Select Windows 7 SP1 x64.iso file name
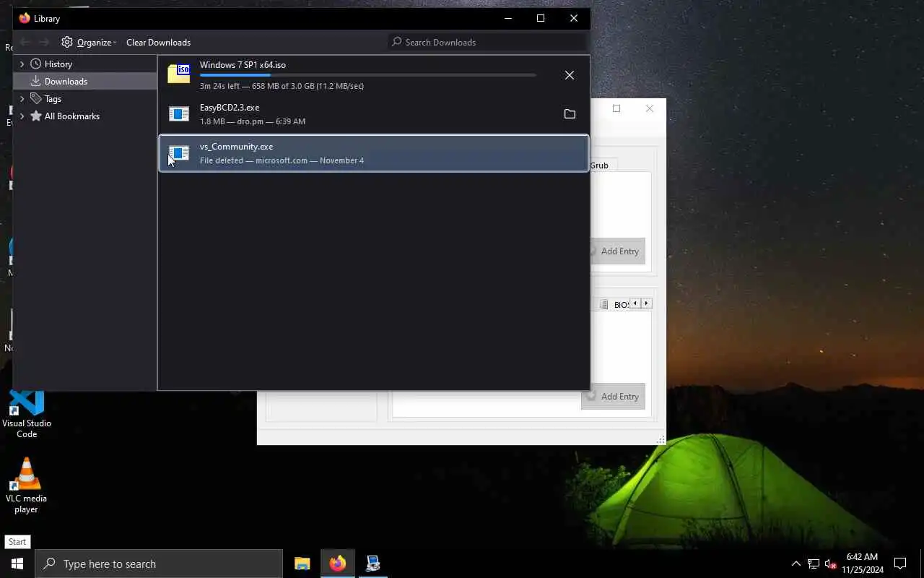924x578 pixels. [x=243, y=65]
